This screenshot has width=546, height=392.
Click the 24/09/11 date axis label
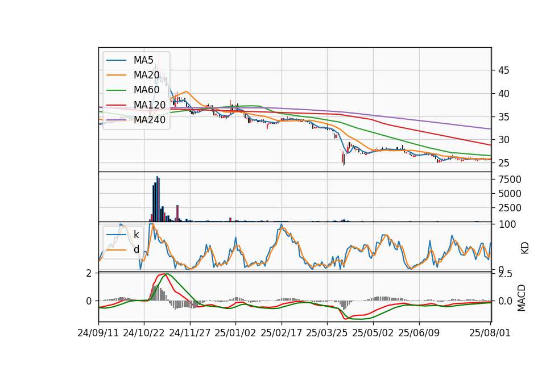coord(98,333)
